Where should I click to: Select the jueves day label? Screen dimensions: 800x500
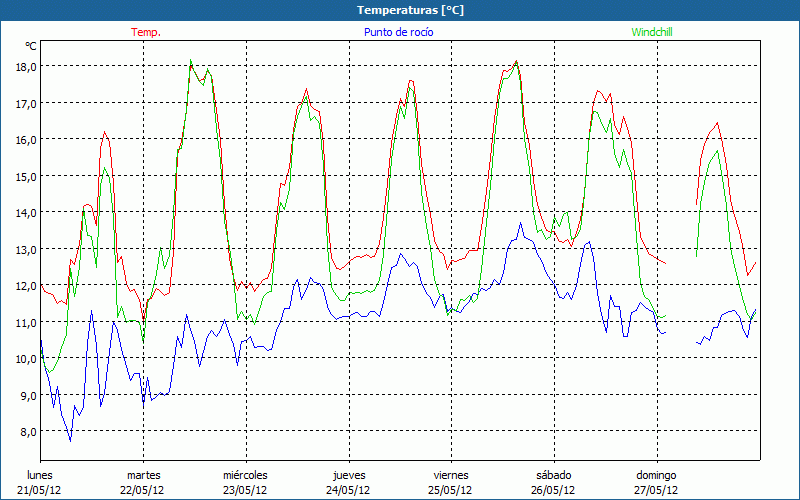(348, 475)
